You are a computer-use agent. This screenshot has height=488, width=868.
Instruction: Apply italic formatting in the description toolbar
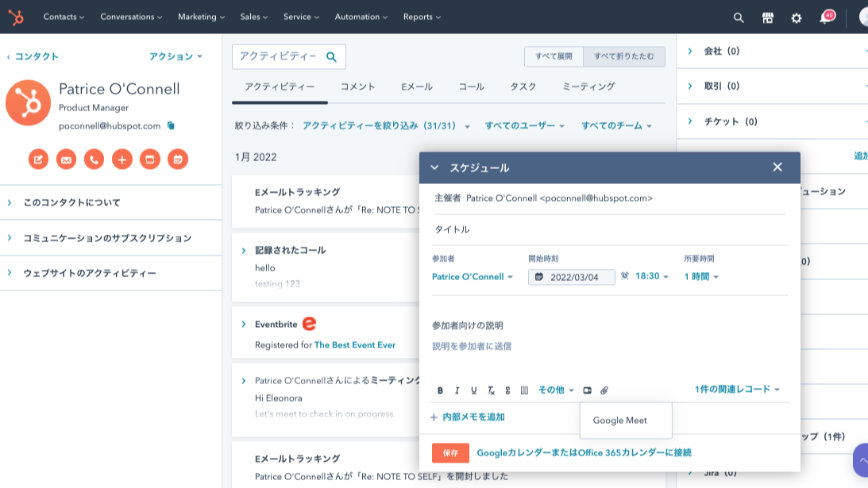point(457,390)
